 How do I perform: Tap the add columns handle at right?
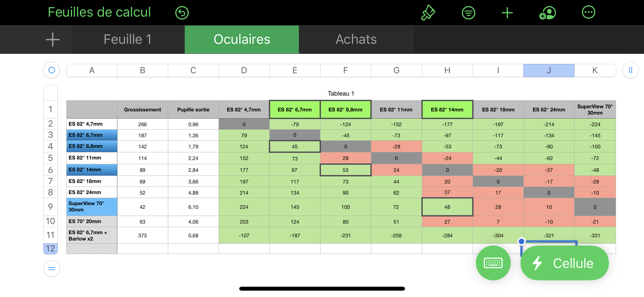[x=631, y=70]
